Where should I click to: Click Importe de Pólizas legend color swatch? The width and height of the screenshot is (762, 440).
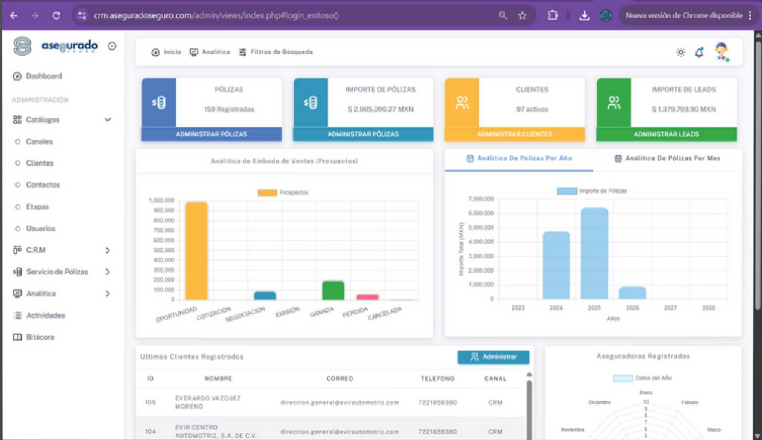click(566, 189)
